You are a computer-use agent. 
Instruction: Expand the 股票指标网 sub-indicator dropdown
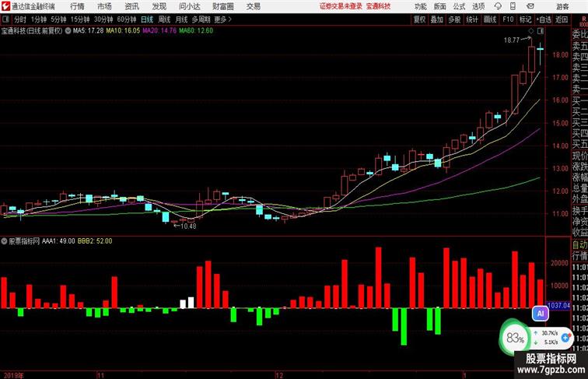(4, 241)
